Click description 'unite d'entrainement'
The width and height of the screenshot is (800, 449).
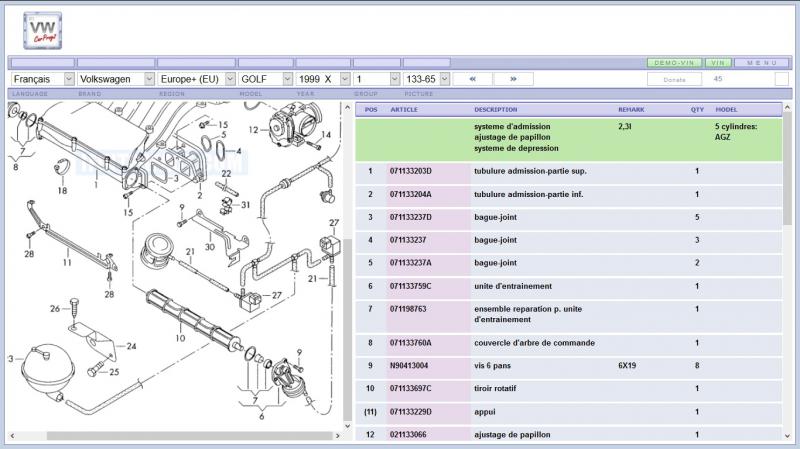click(x=513, y=286)
